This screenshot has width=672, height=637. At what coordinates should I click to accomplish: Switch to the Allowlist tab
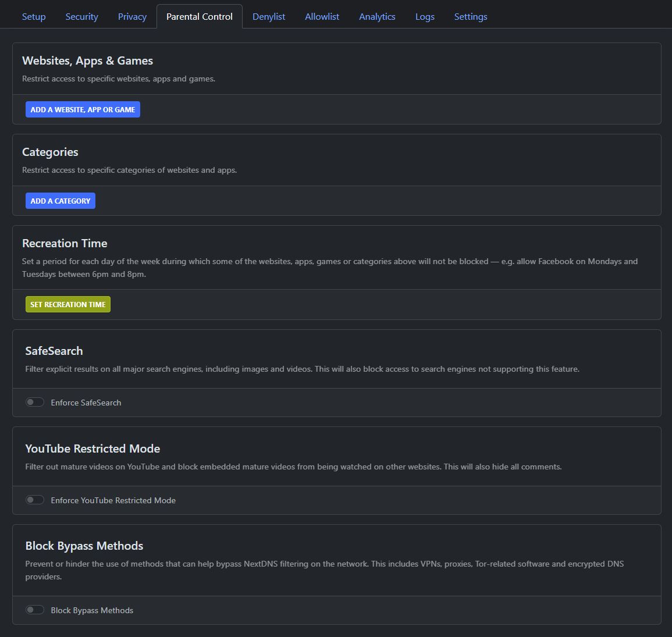(x=322, y=17)
